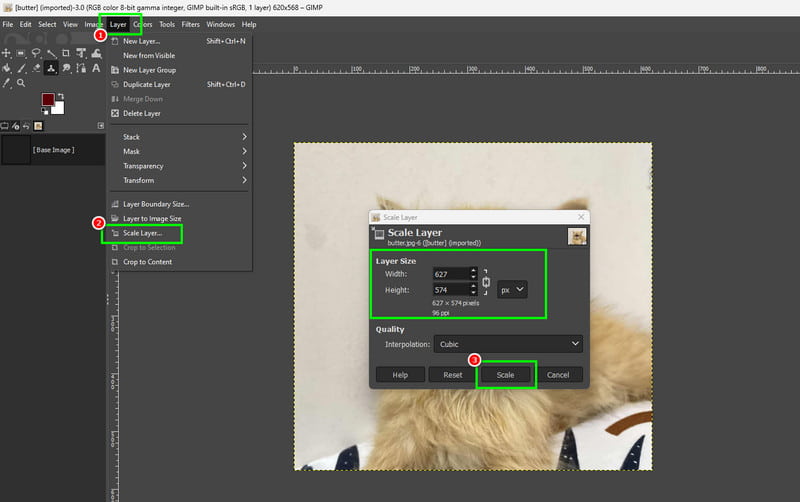Toggle the aspect ratio chain link
This screenshot has width=800, height=502.
tap(486, 282)
